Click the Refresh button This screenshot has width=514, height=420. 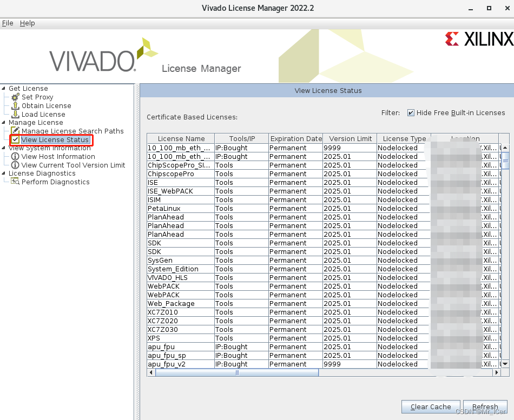pos(485,406)
